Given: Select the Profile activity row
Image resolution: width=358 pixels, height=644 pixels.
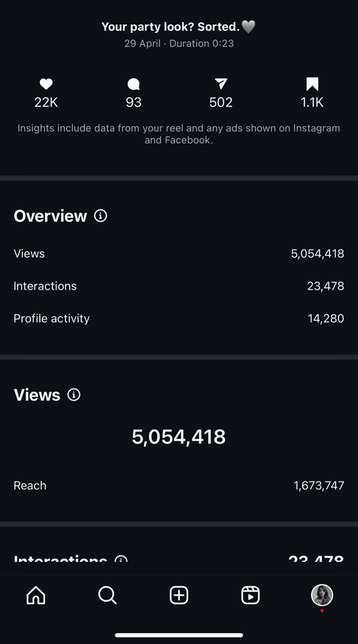Looking at the screenshot, I should pyautogui.click(x=179, y=318).
